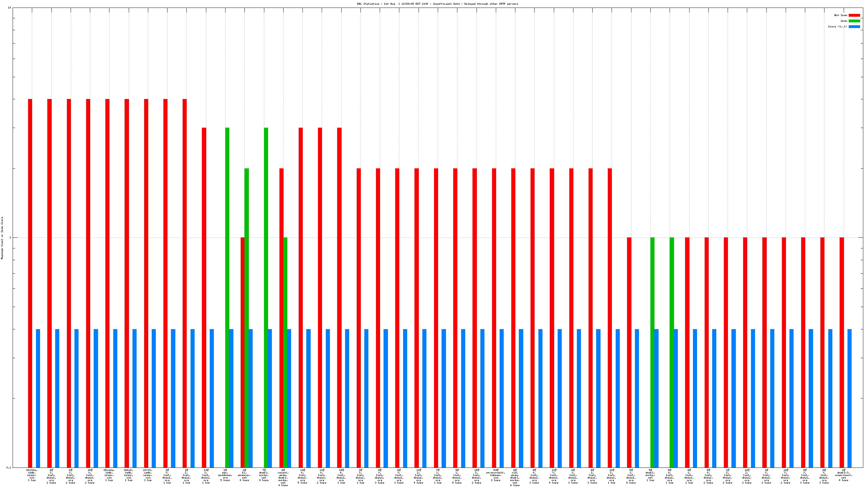Click the RBL Statistics chart title
This screenshot has height=488, width=868.
click(x=437, y=4)
